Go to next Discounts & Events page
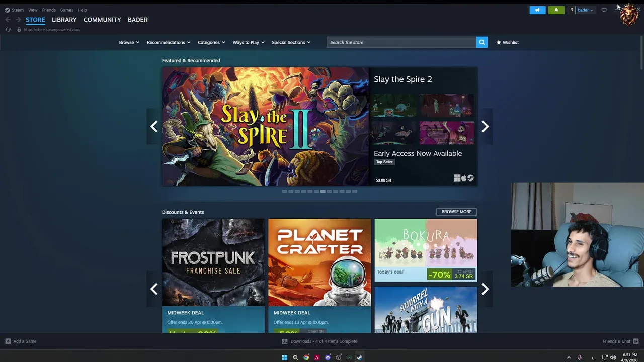 485,289
